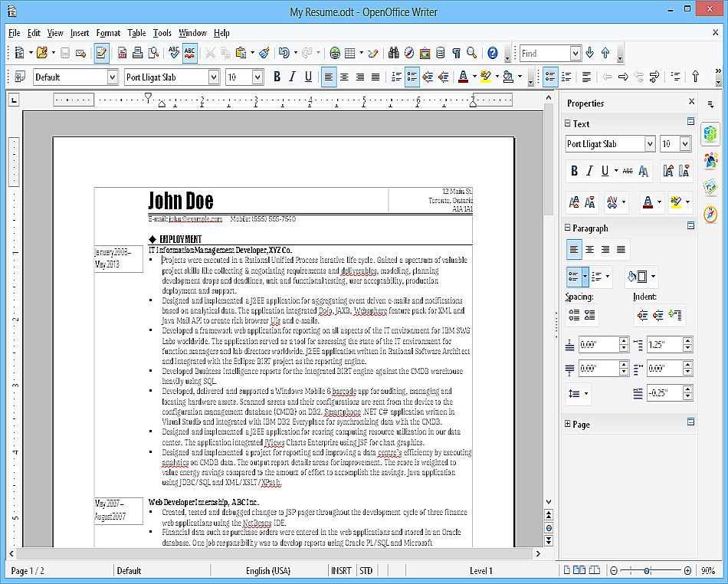Open the File menu
This screenshot has height=584, width=728.
(15, 33)
